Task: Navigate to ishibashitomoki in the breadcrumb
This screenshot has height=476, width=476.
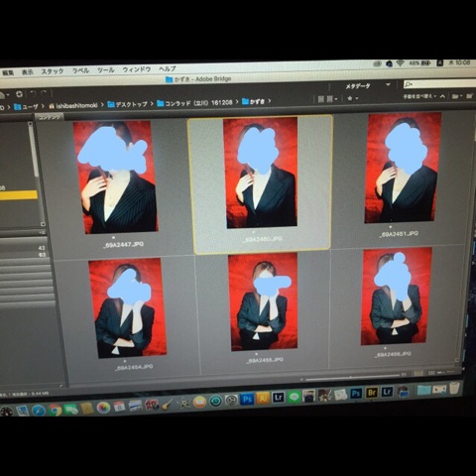Action: [73, 105]
